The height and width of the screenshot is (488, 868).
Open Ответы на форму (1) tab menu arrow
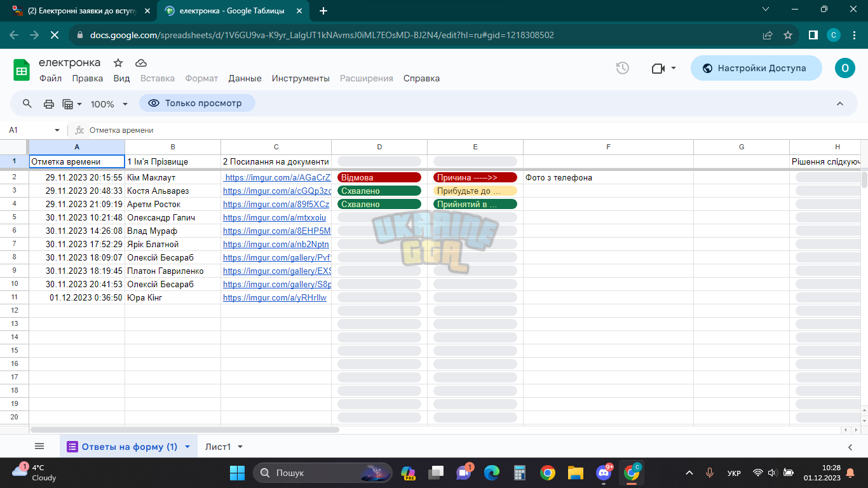tap(187, 447)
